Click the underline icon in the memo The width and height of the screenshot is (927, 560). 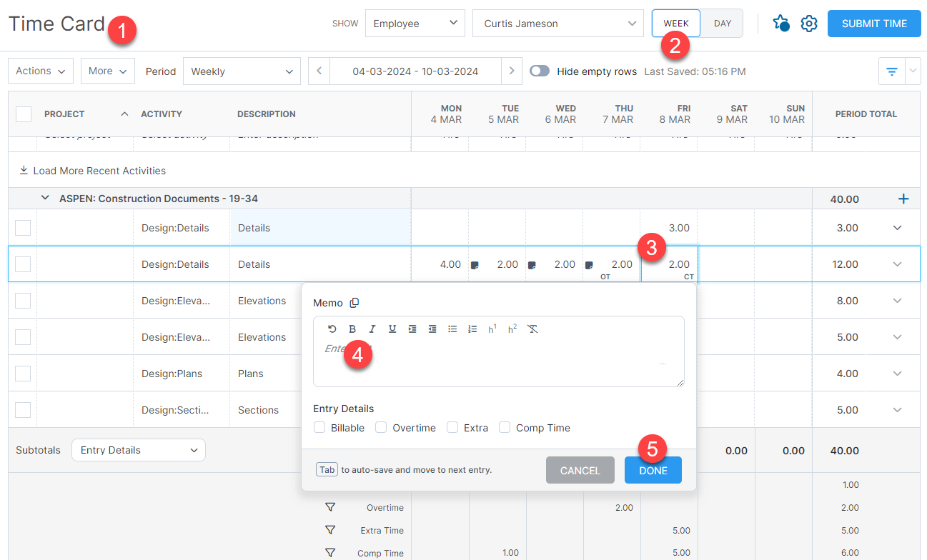(392, 329)
